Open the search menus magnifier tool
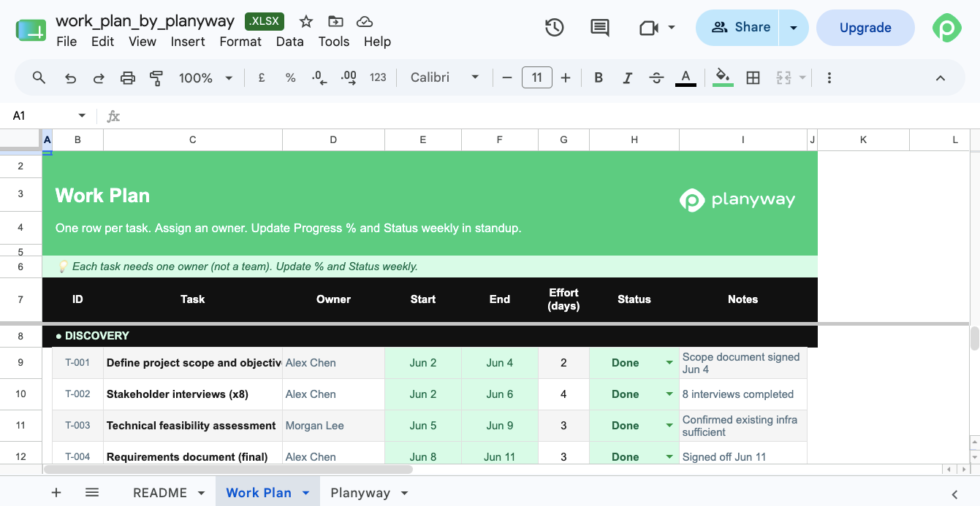This screenshot has height=506, width=980. [x=39, y=77]
